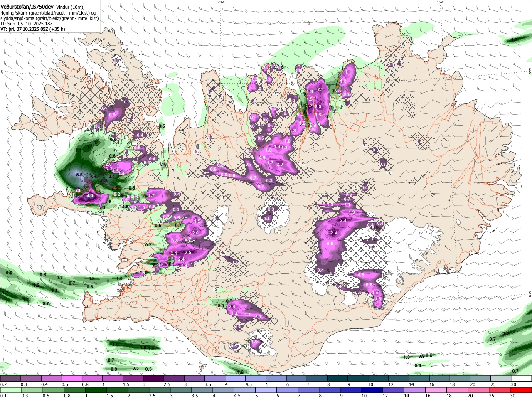Click the 5.2 precipitation value on the map
The height and width of the screenshot is (399, 532).
[x=80, y=175]
